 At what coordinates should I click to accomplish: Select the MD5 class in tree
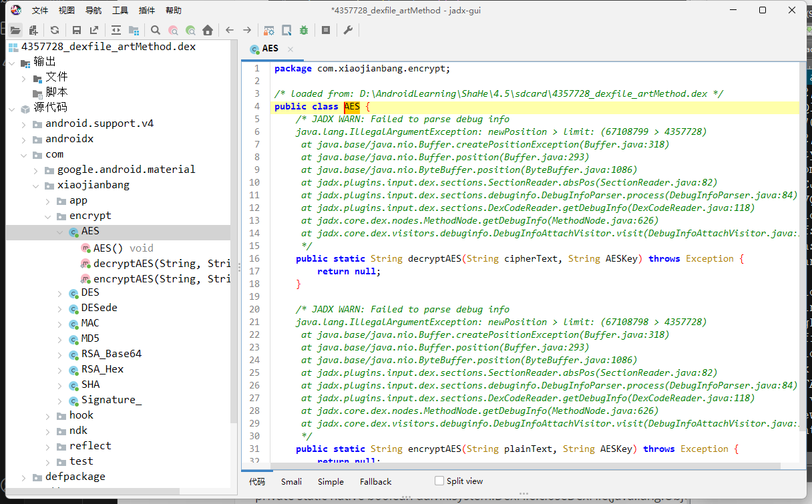90,338
